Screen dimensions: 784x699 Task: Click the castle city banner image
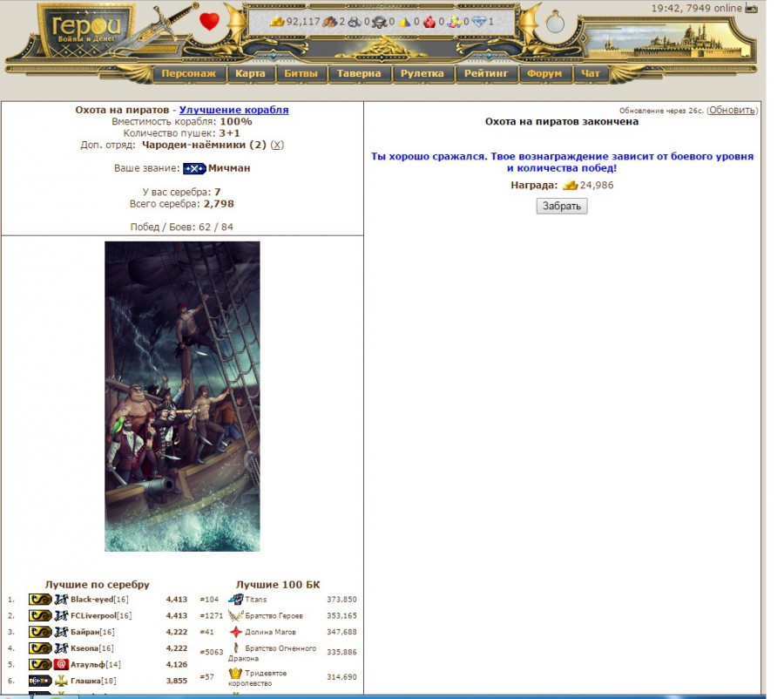669,40
